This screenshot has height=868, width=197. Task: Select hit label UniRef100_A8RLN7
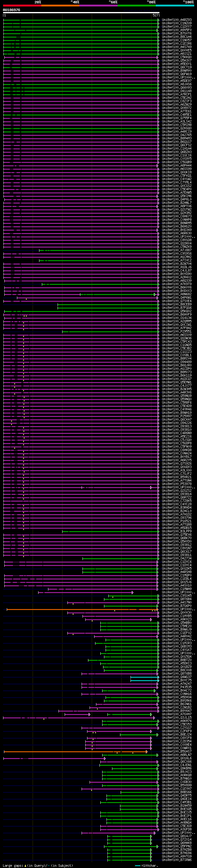[176, 755]
